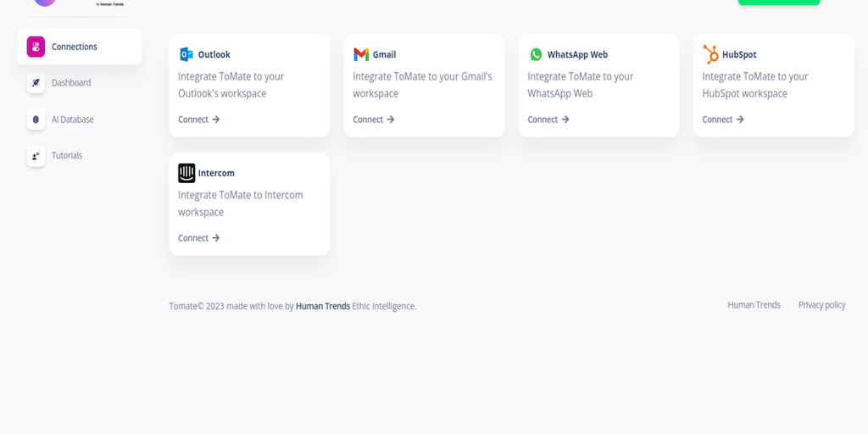
Task: Click the WhatsApp Web green icon
Action: tap(536, 54)
